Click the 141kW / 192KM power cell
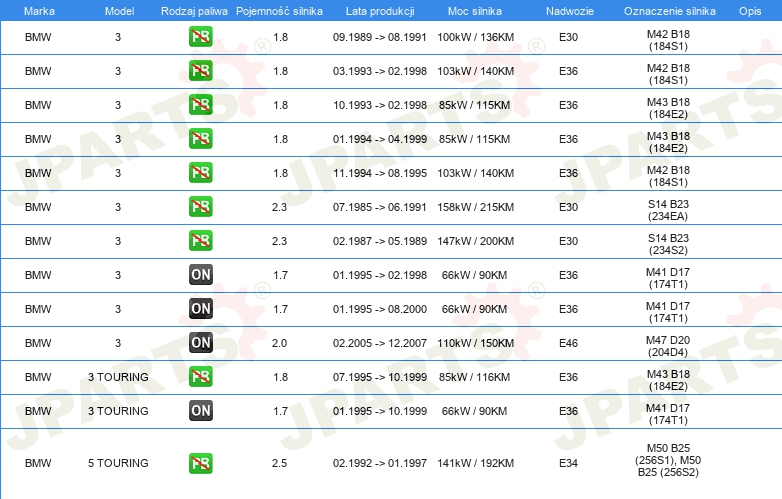Image resolution: width=782 pixels, height=499 pixels. pyautogui.click(x=475, y=463)
